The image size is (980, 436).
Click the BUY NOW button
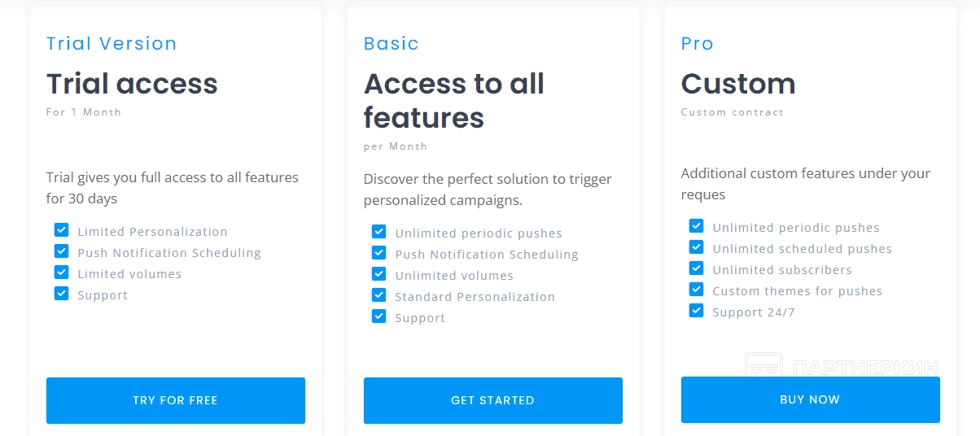pos(810,399)
